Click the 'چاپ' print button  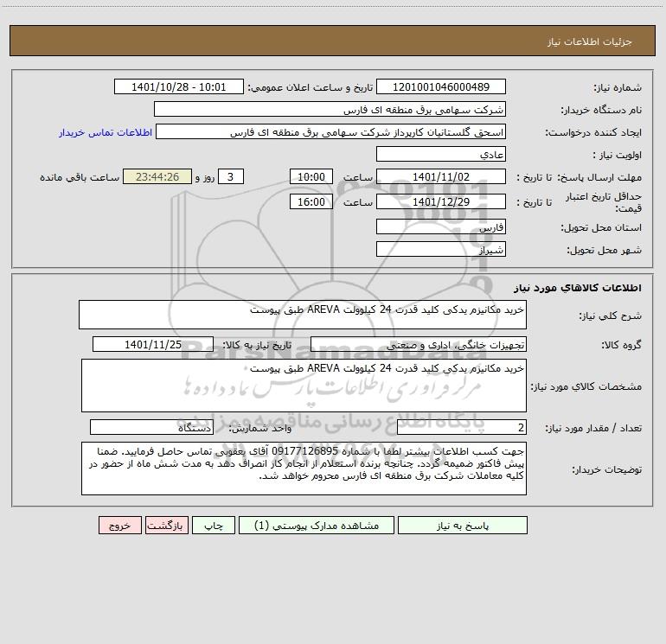pos(214,526)
